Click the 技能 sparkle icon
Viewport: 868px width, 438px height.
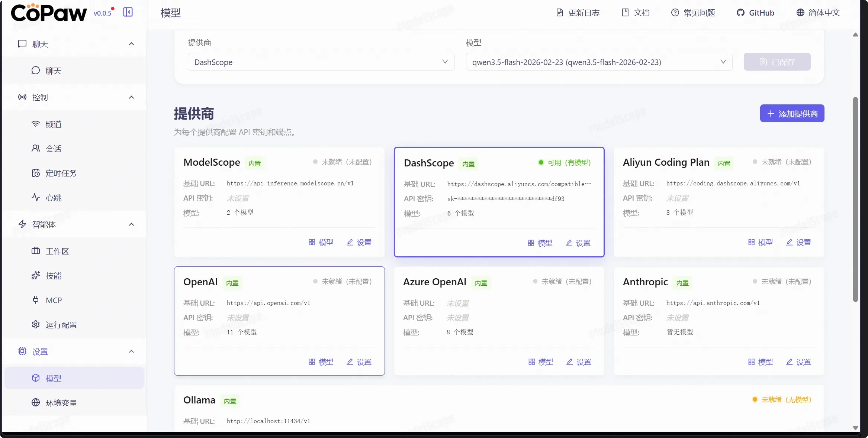click(x=36, y=276)
